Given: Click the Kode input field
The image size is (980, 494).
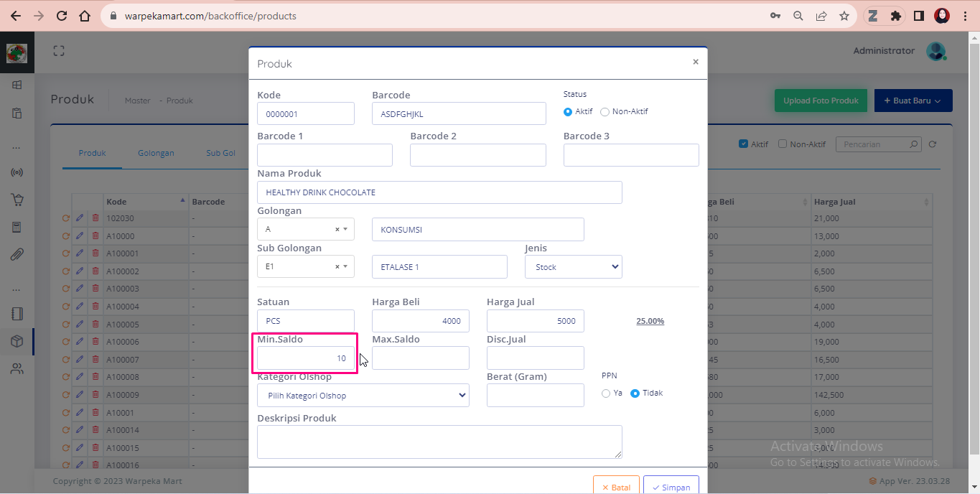Looking at the screenshot, I should (306, 113).
